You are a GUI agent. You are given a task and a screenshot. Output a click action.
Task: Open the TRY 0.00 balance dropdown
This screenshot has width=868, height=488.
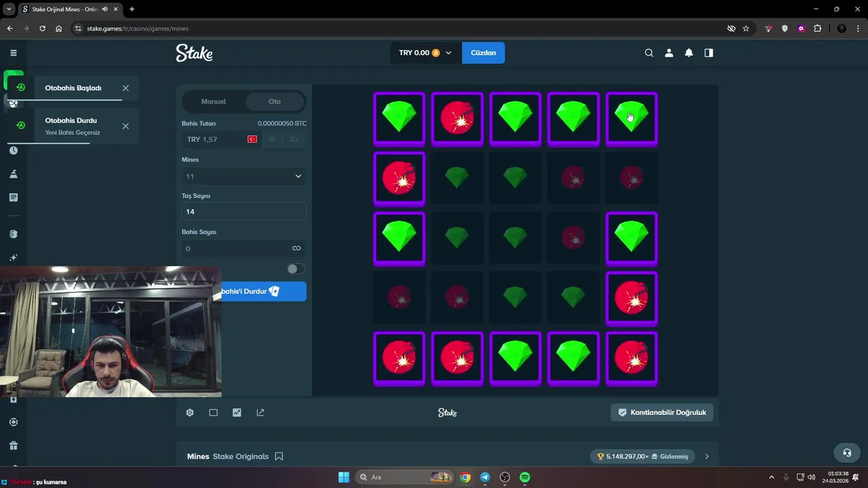coord(425,53)
